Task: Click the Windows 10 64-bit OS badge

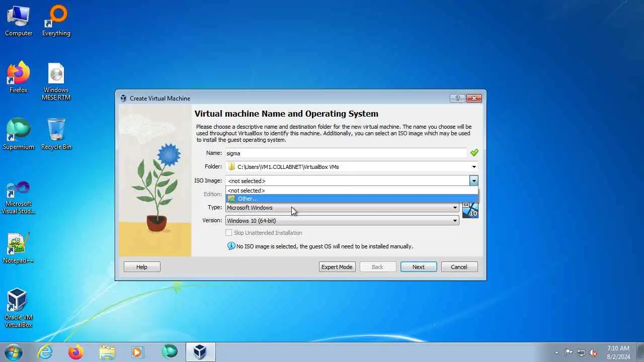Action: [x=470, y=210]
